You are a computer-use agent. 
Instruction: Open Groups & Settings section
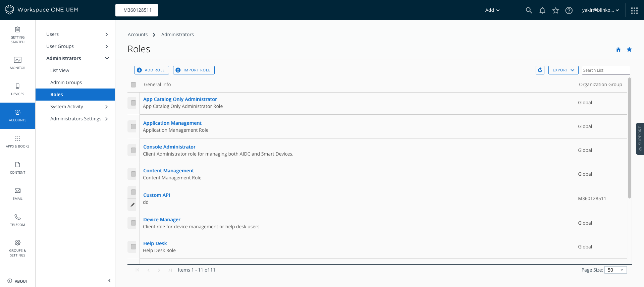[17, 248]
